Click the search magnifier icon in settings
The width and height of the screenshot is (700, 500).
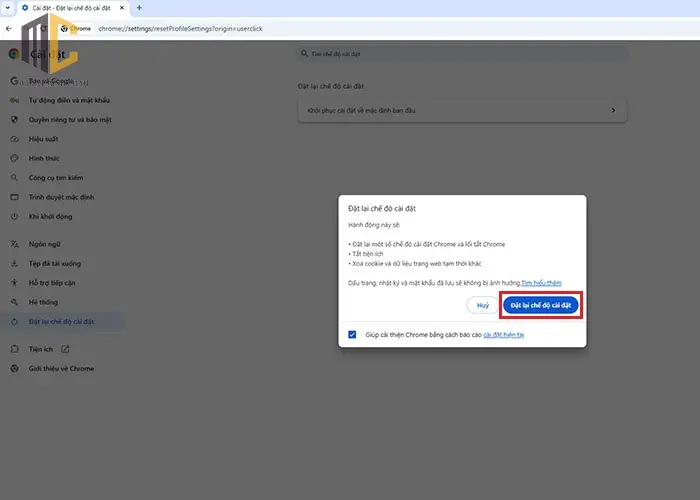tap(304, 54)
